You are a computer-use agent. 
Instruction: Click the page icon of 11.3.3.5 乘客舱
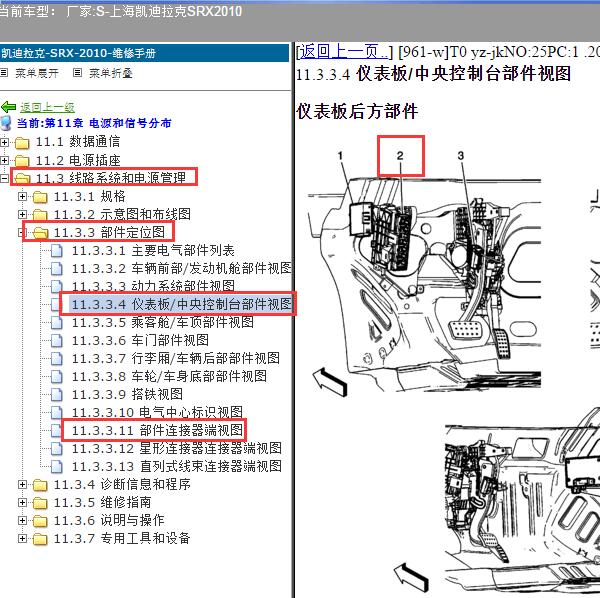[x=57, y=323]
